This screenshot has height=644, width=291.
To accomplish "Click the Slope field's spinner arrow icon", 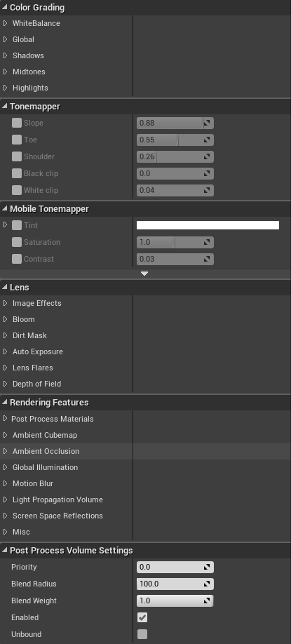I will point(208,123).
